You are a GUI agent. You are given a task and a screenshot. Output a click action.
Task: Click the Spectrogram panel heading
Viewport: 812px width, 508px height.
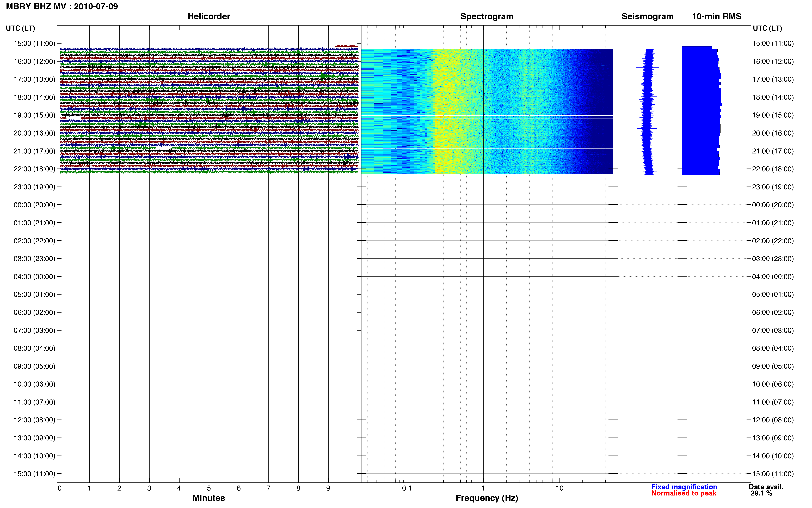click(487, 16)
